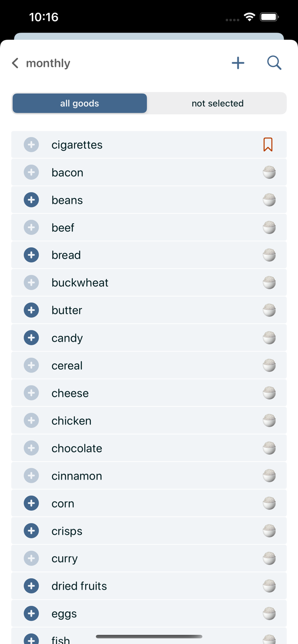Toggle the add circle for chocolate
Viewport: 298px width, 644px height.
click(x=31, y=448)
